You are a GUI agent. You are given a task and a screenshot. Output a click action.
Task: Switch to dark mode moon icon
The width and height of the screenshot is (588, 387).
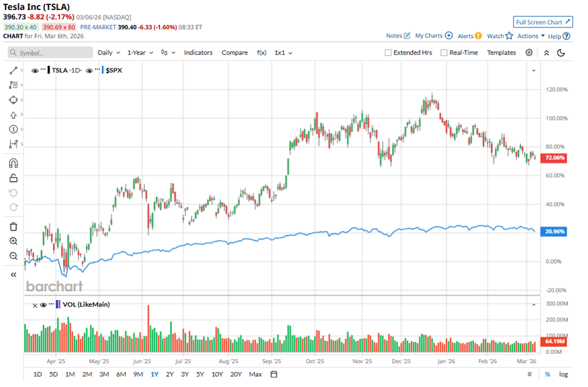coord(561,53)
